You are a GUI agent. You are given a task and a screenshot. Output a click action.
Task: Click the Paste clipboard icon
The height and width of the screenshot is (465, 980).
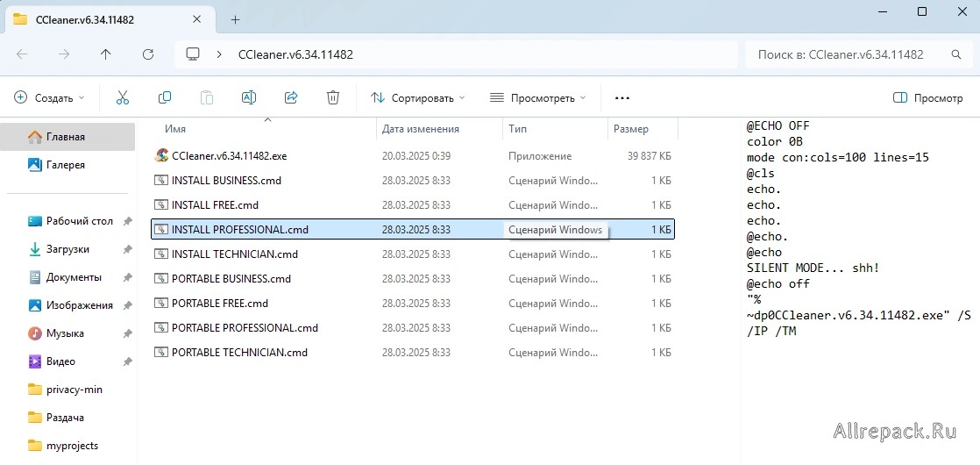(207, 97)
